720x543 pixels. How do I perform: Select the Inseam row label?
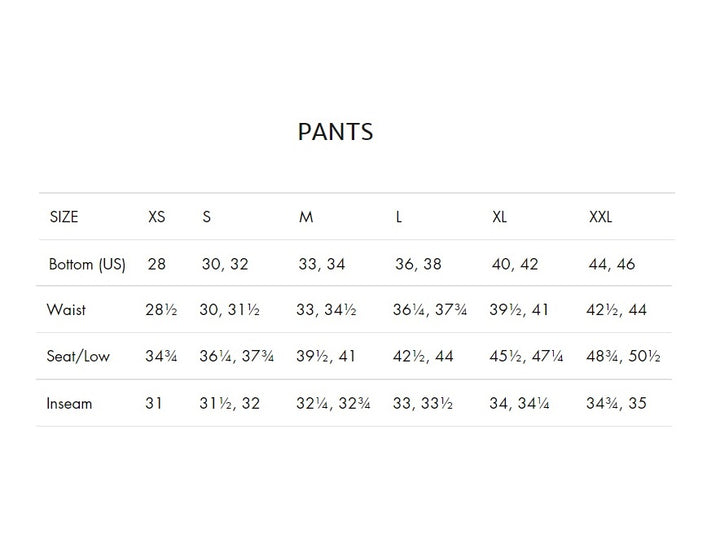click(x=69, y=403)
